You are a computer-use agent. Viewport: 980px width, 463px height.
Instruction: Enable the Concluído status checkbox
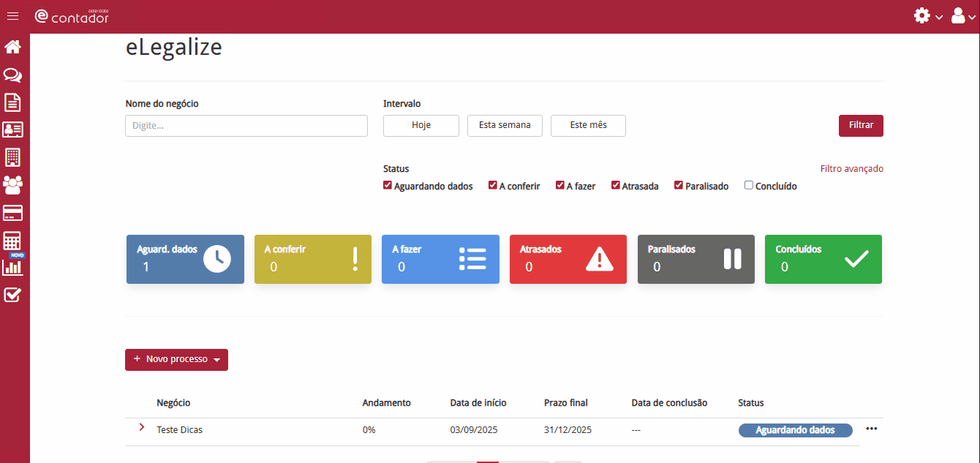click(x=749, y=186)
